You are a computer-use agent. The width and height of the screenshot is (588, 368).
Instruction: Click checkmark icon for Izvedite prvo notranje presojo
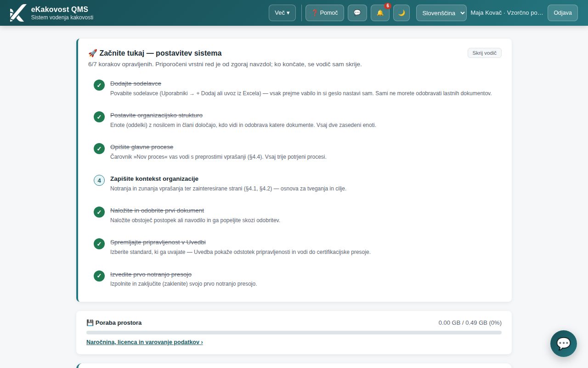pyautogui.click(x=99, y=276)
